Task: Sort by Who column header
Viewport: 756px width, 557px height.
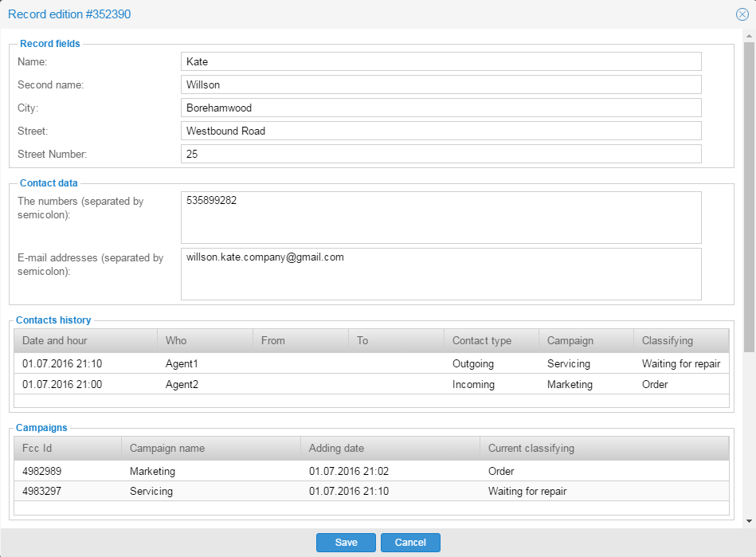Action: pyautogui.click(x=205, y=340)
